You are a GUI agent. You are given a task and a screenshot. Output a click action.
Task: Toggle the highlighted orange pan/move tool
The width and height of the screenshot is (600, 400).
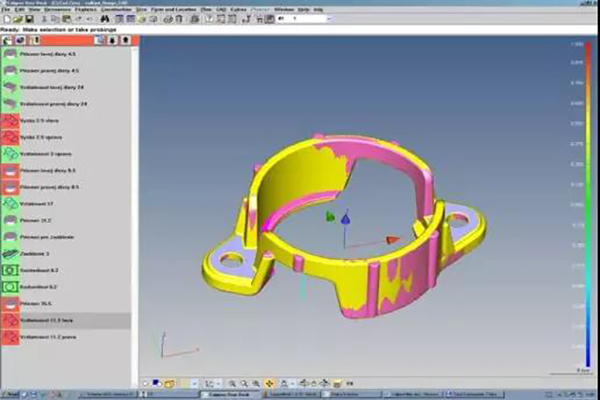[x=269, y=384]
